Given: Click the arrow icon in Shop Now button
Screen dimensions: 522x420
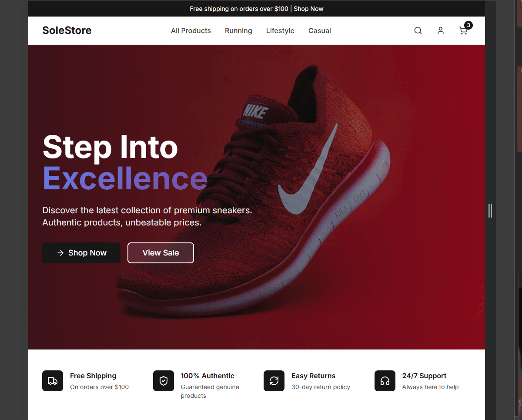Looking at the screenshot, I should pos(60,253).
